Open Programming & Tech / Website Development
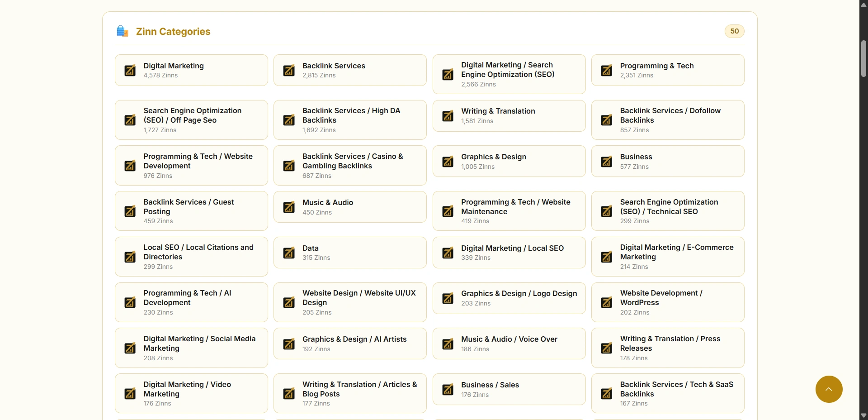This screenshot has width=868, height=420. tap(191, 165)
